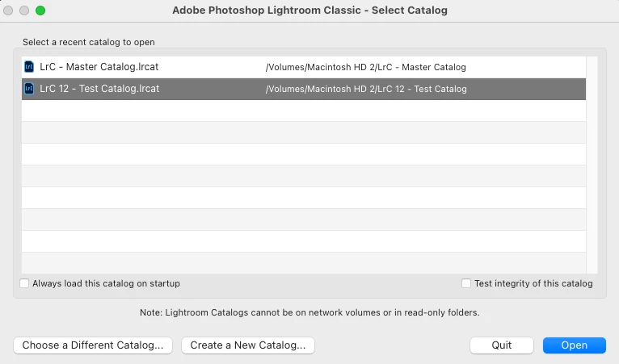Enable Always load this catalog on startup
619x364 pixels.
25,283
